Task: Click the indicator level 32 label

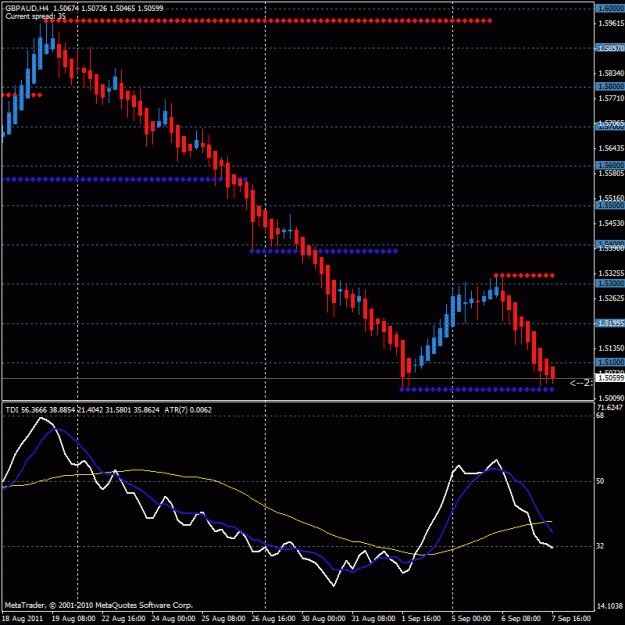Action: pos(600,546)
